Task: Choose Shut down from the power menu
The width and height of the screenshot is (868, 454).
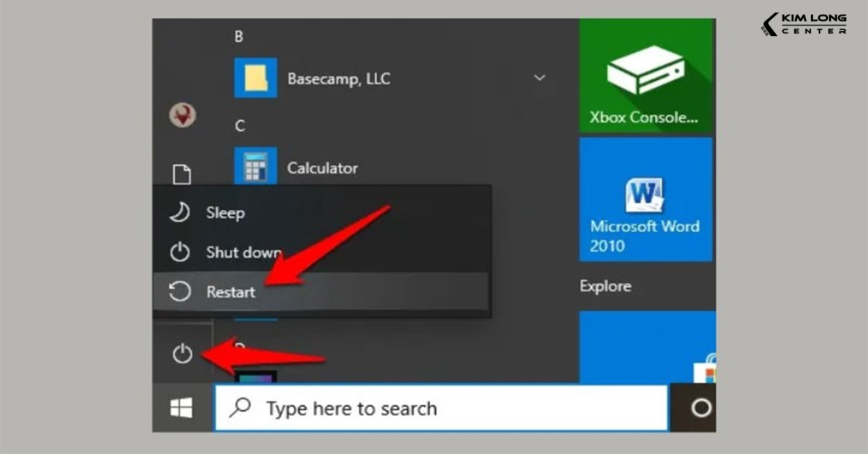Action: (x=244, y=252)
